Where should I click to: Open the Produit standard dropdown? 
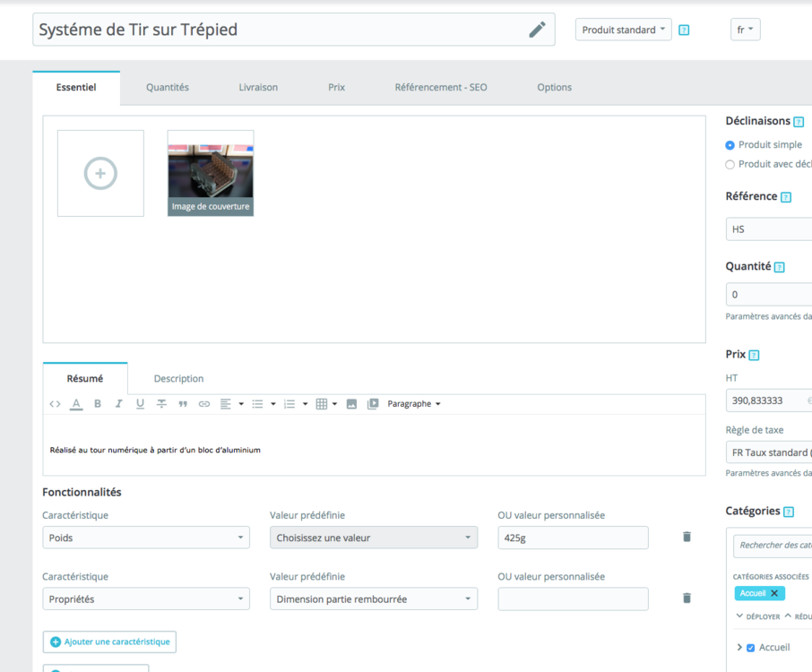(x=623, y=30)
